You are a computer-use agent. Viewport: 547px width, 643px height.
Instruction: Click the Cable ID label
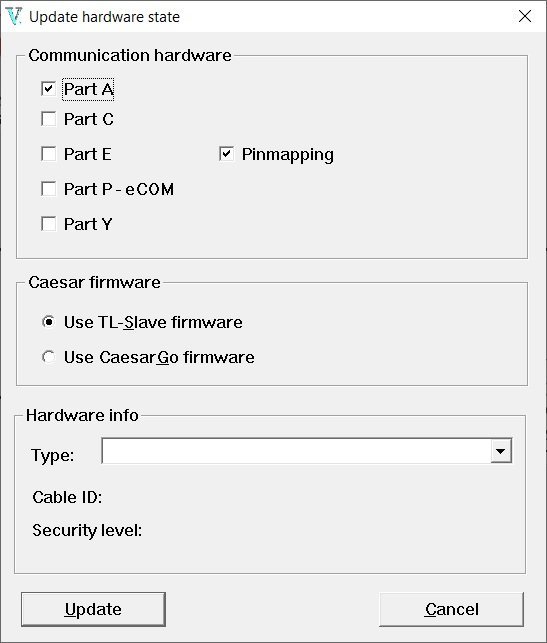point(67,497)
